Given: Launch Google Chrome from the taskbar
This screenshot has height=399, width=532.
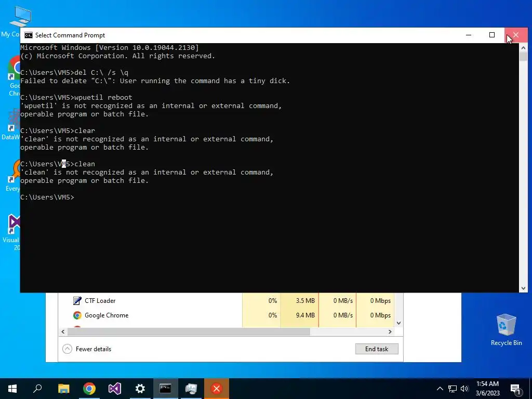Looking at the screenshot, I should point(89,389).
